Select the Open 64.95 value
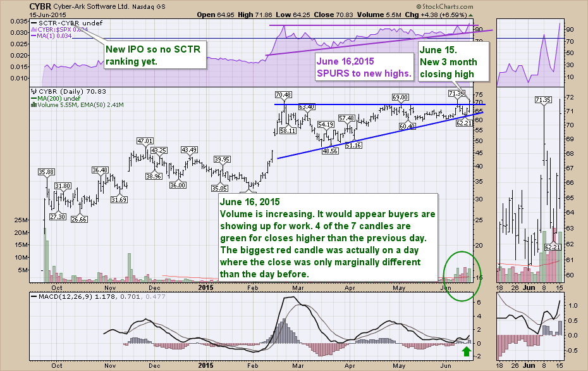The height and width of the screenshot is (371, 588). [x=216, y=15]
